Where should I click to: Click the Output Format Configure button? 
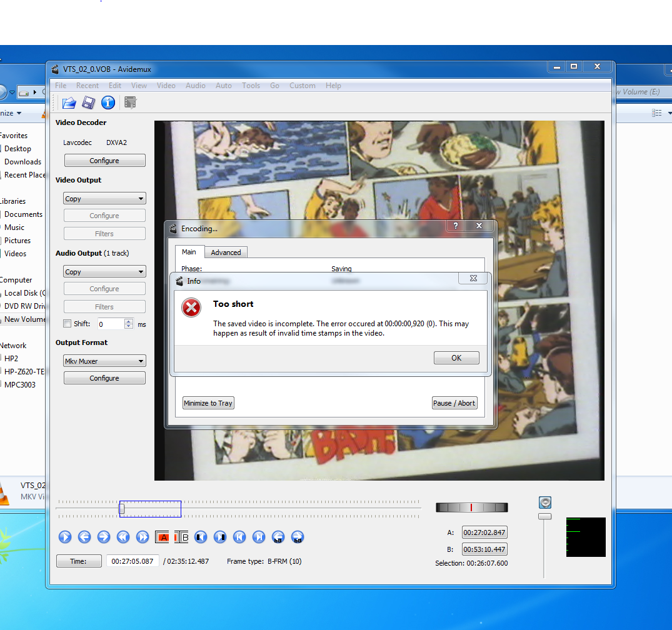104,378
